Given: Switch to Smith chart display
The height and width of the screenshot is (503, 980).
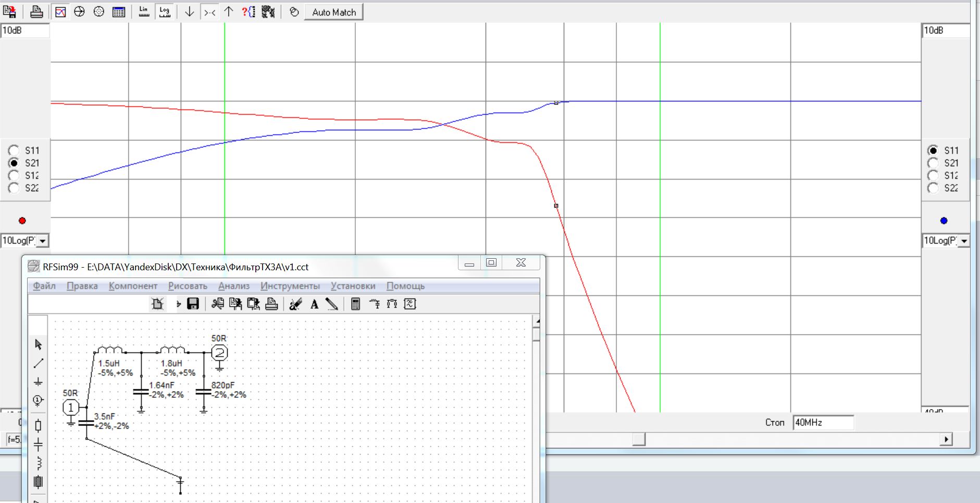Looking at the screenshot, I should coord(79,12).
